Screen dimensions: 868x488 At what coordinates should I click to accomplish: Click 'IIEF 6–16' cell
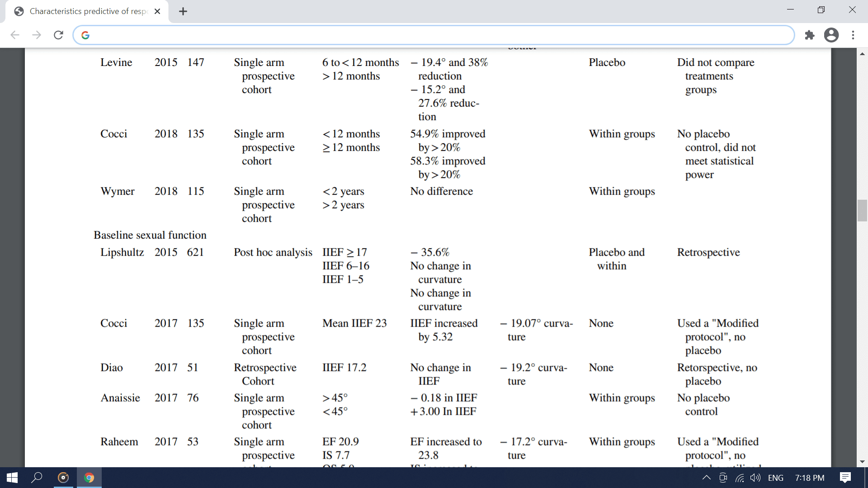click(346, 266)
